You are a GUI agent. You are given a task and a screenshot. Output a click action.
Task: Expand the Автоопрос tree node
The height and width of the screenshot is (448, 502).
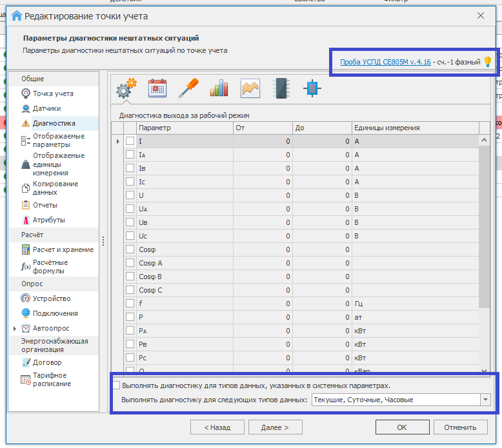[x=15, y=328]
